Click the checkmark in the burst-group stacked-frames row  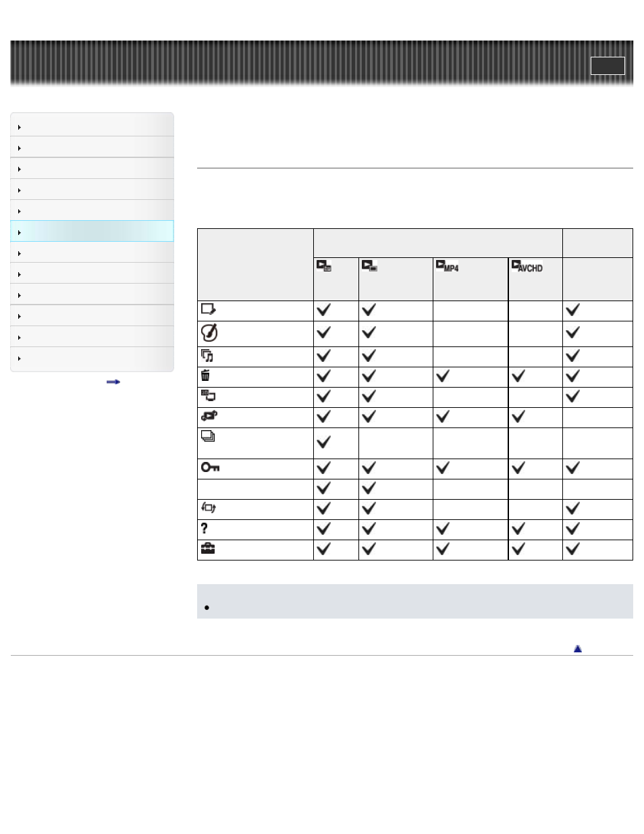324,442
